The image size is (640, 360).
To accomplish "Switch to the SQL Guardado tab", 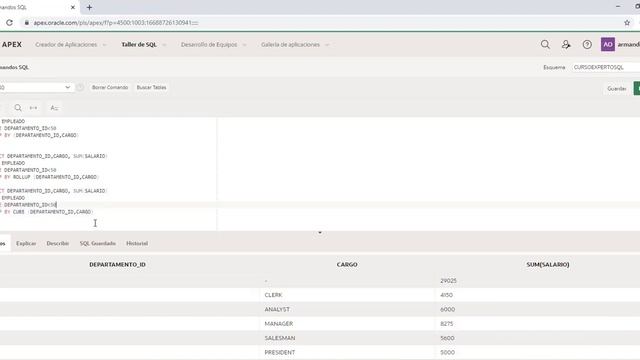I will [98, 243].
